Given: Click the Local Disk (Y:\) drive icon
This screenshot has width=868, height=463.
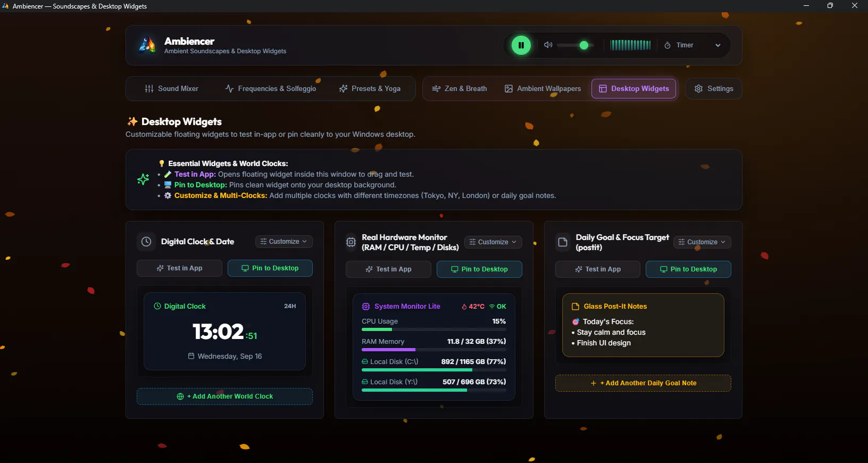Looking at the screenshot, I should 365,382.
